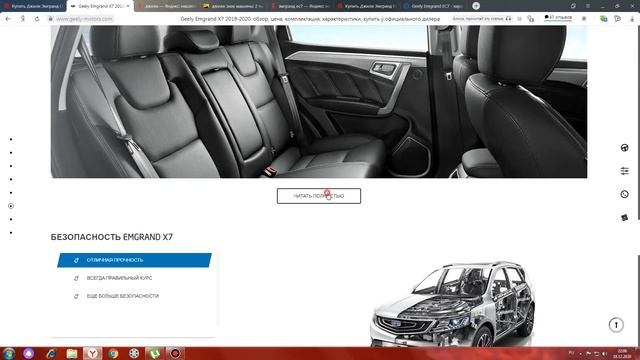
Task: Open Alice assistant in taskbar
Action: [29, 353]
